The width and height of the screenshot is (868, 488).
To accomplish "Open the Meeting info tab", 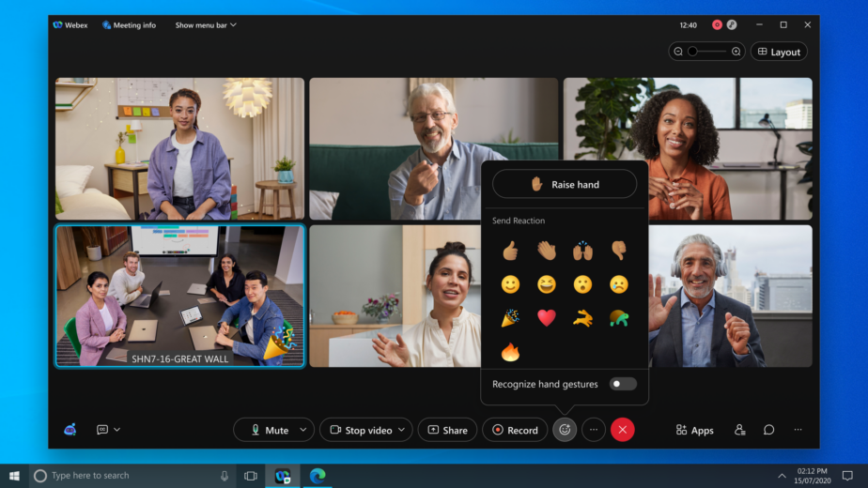I will [x=129, y=25].
